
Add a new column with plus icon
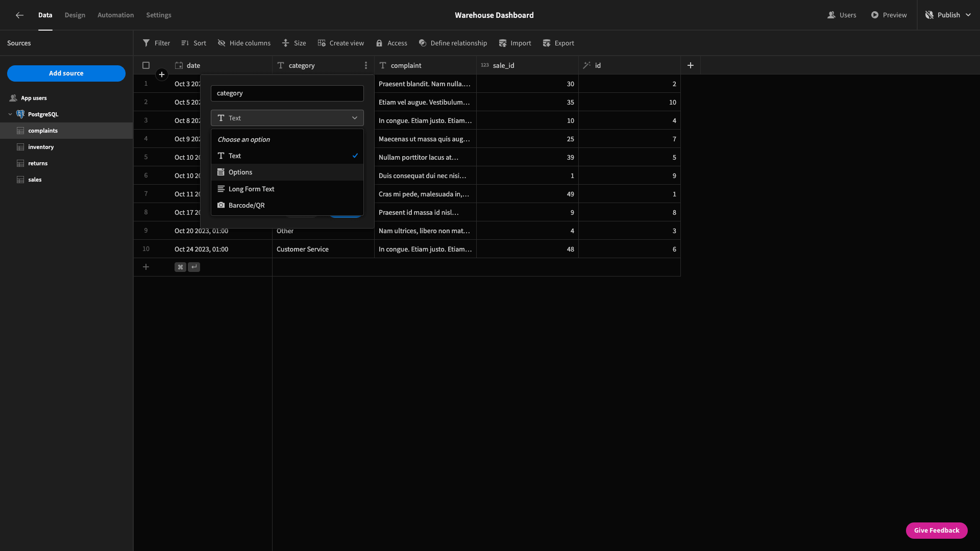pyautogui.click(x=690, y=65)
